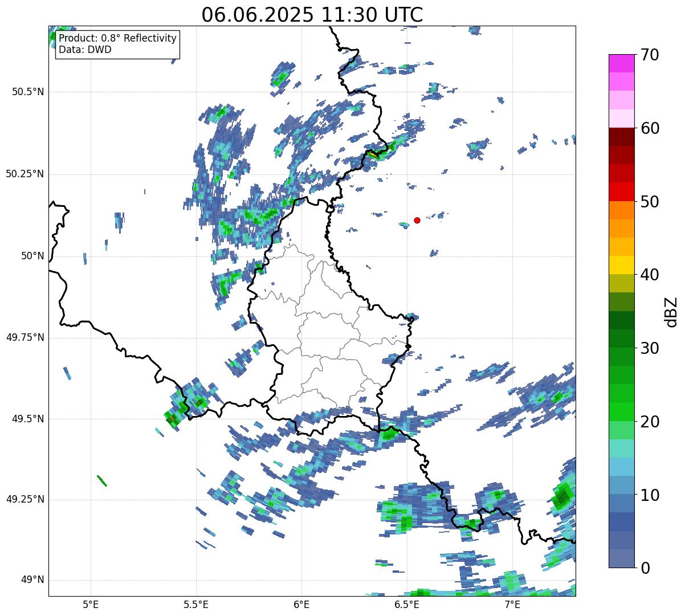The height and width of the screenshot is (616, 685).
Task: Click the 70 colorbar tick label
Action: click(650, 55)
